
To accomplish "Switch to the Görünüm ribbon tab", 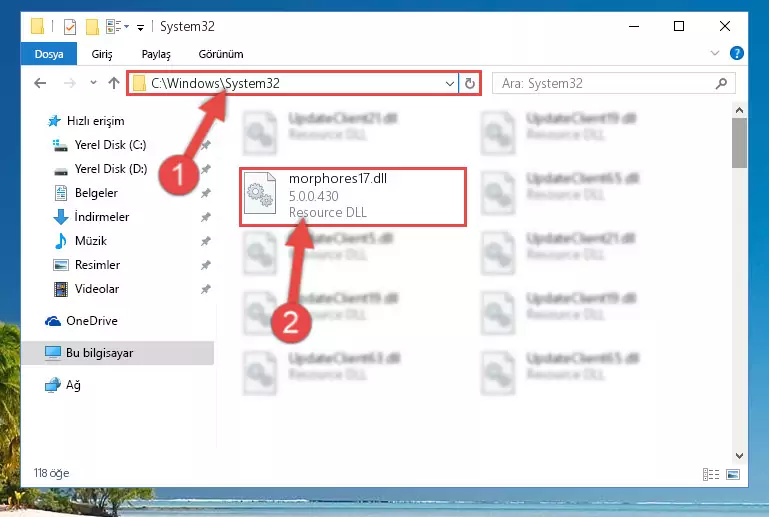I will [x=221, y=54].
